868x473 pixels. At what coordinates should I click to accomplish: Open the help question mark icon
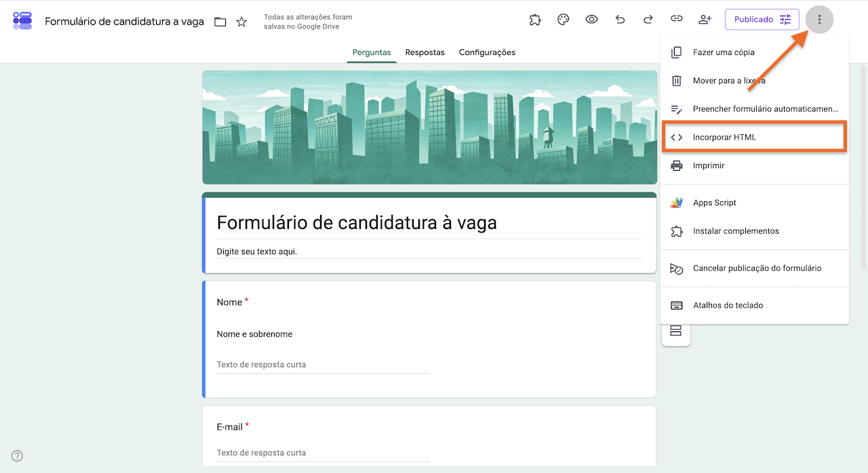pos(18,456)
